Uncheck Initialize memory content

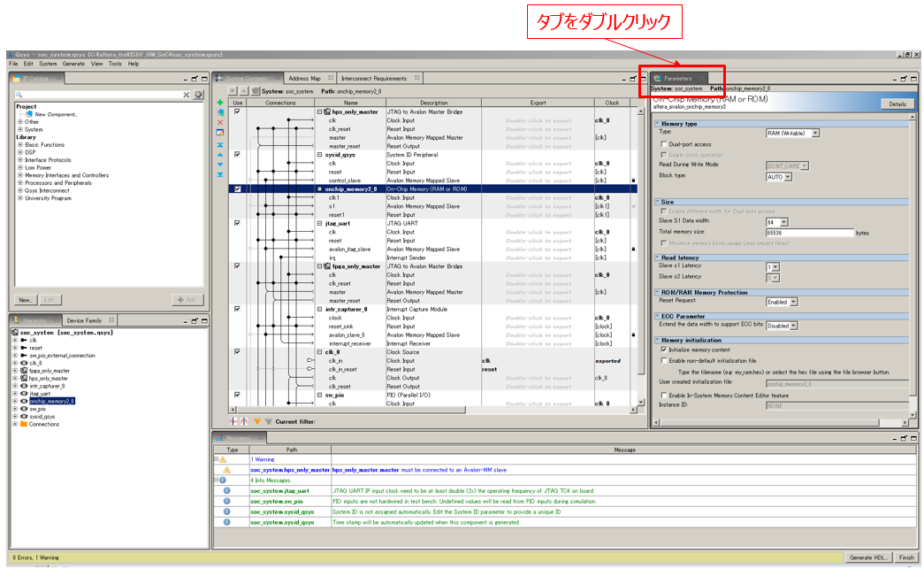pos(664,350)
